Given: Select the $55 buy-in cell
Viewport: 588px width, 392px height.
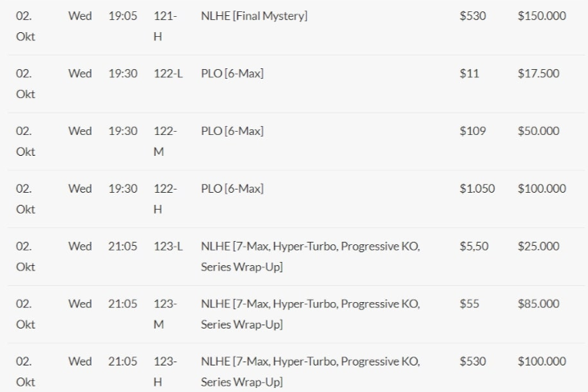Looking at the screenshot, I should click(x=469, y=304).
